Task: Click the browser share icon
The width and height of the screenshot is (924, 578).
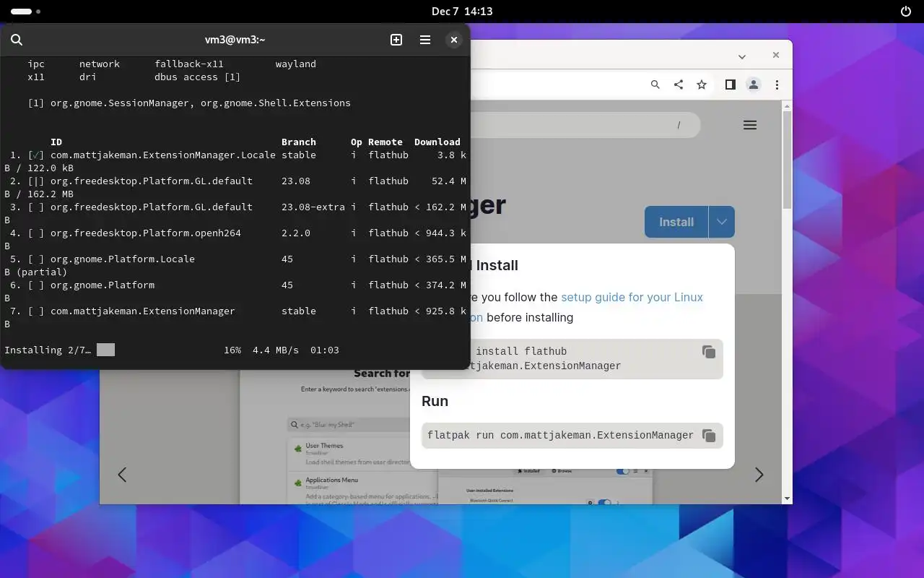Action: [679, 85]
